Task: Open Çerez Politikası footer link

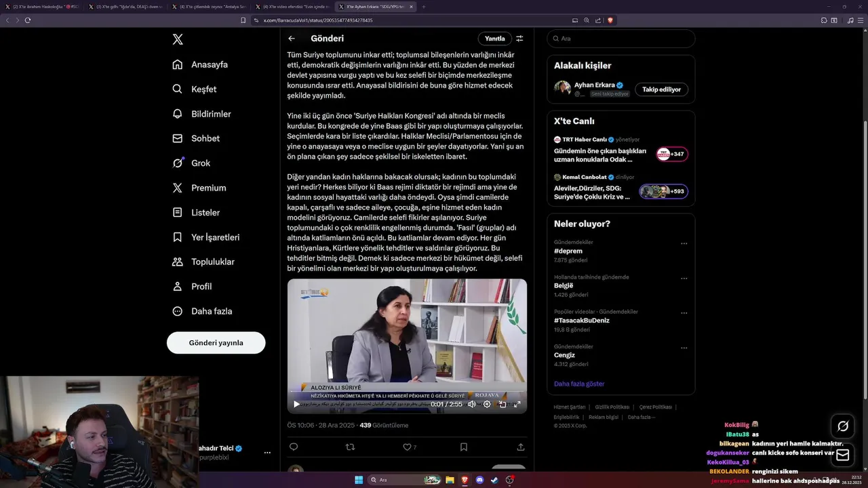Action: (656, 407)
